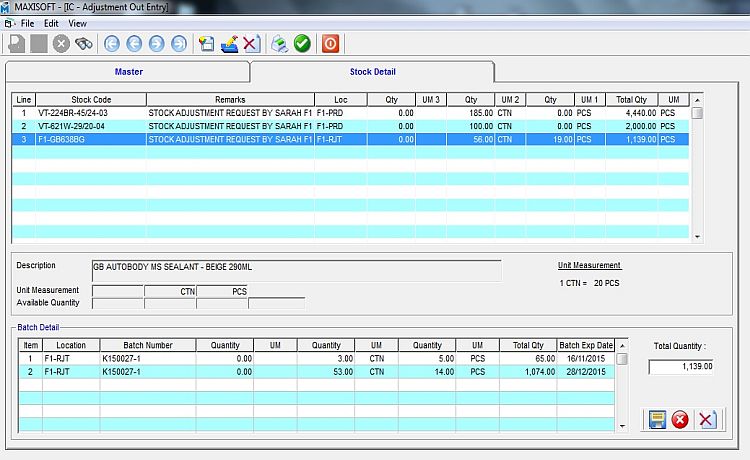Image resolution: width=750 pixels, height=460 pixels.
Task: Cancel batch detail with red X icon
Action: pos(681,419)
